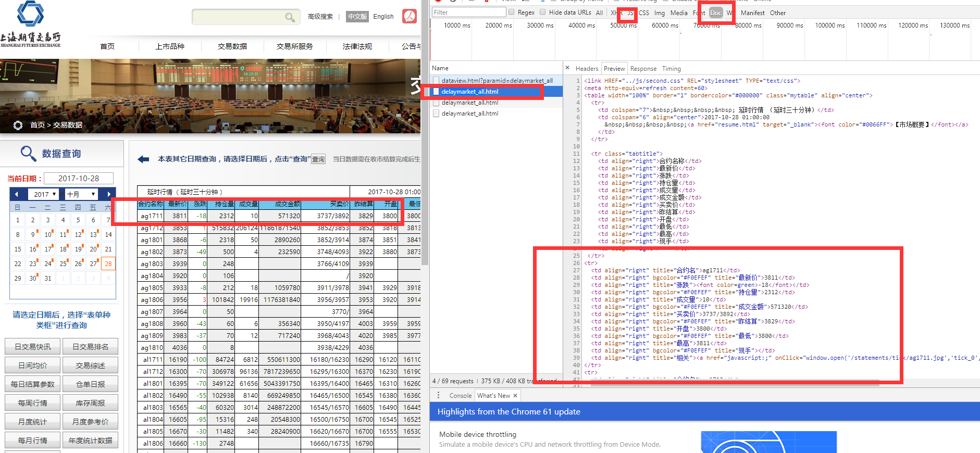Viewport: 980px width, 453px height.
Task: Open the month dropdown showing 十月
Action: pos(81,194)
